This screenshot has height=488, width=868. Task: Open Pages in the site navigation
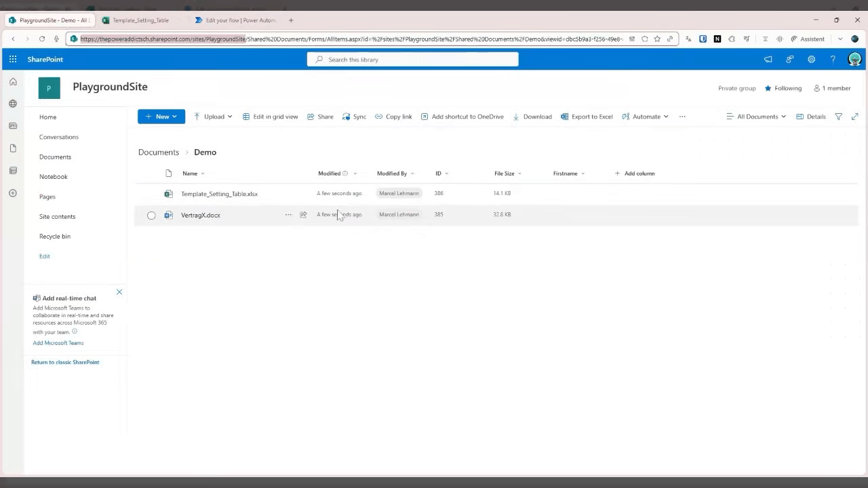click(47, 197)
